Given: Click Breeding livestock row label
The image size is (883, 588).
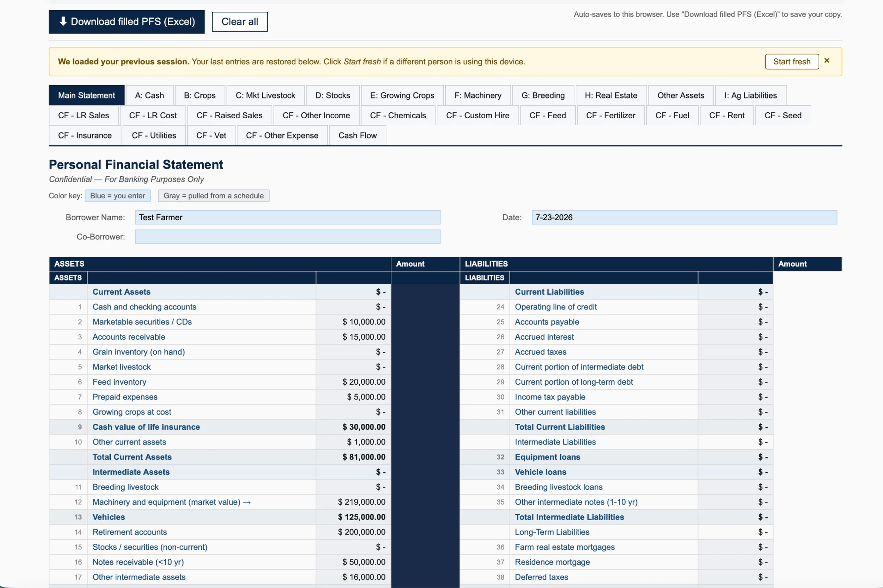Looking at the screenshot, I should pos(125,487).
